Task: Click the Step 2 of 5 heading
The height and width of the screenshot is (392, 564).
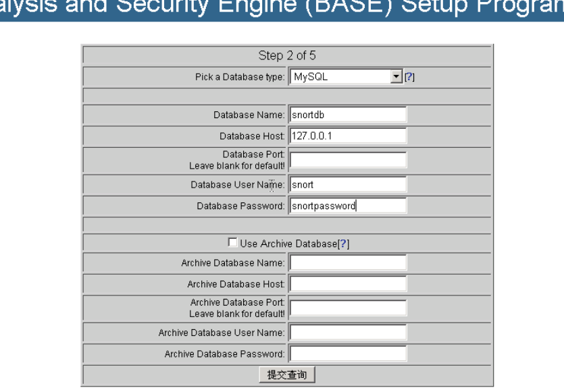Action: 287,55
